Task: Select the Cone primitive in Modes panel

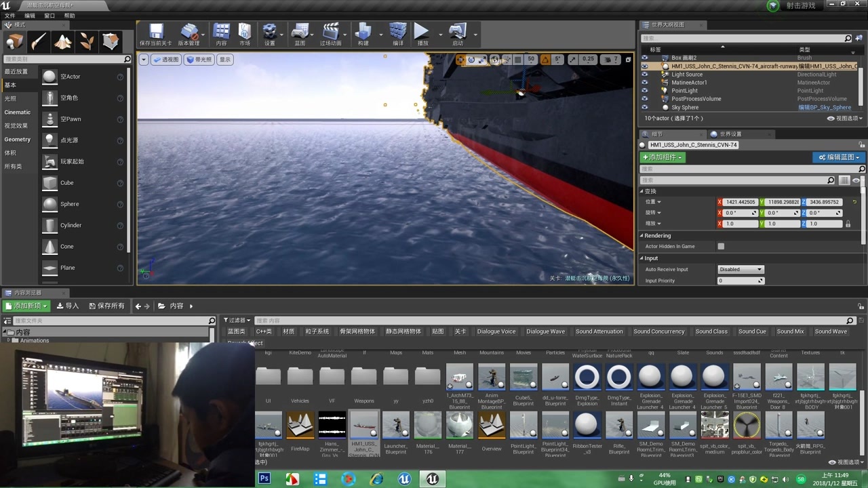Action: pyautogui.click(x=83, y=247)
